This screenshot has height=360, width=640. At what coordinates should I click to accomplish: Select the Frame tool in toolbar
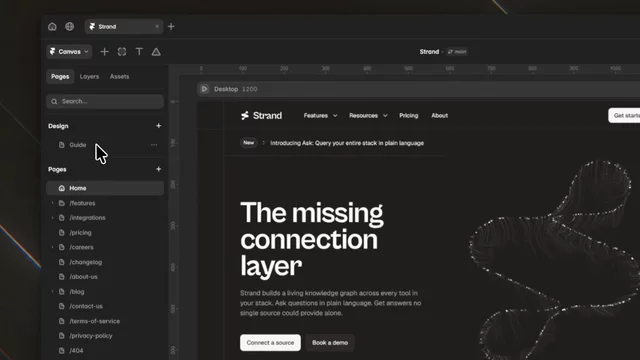(122, 52)
